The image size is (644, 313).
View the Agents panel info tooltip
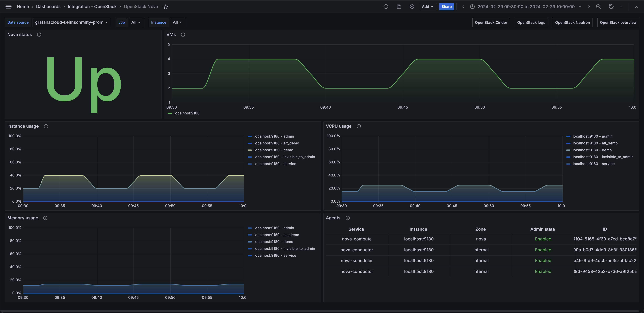[x=347, y=218]
